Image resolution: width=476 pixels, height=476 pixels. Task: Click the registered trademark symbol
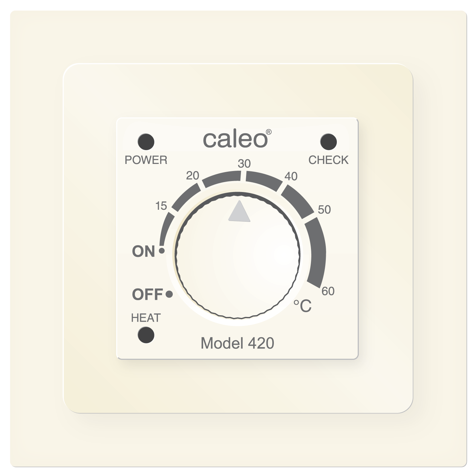[269, 132]
